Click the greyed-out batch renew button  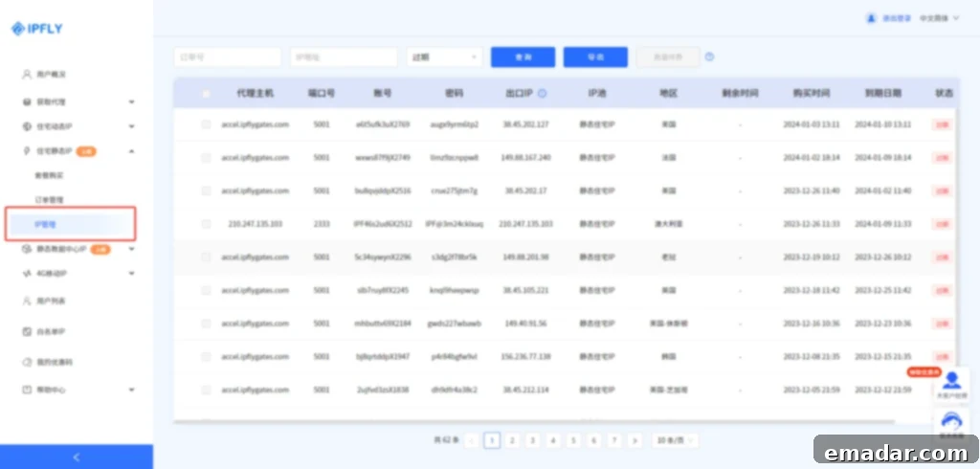coord(668,56)
